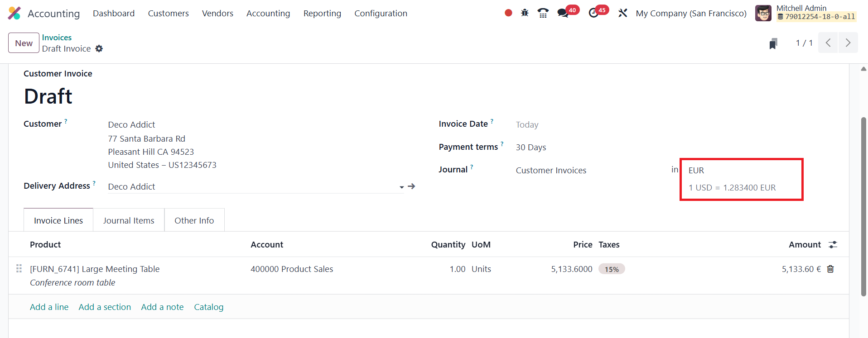The width and height of the screenshot is (868, 338).
Task: Open the VoIP phone icon
Action: 543,13
